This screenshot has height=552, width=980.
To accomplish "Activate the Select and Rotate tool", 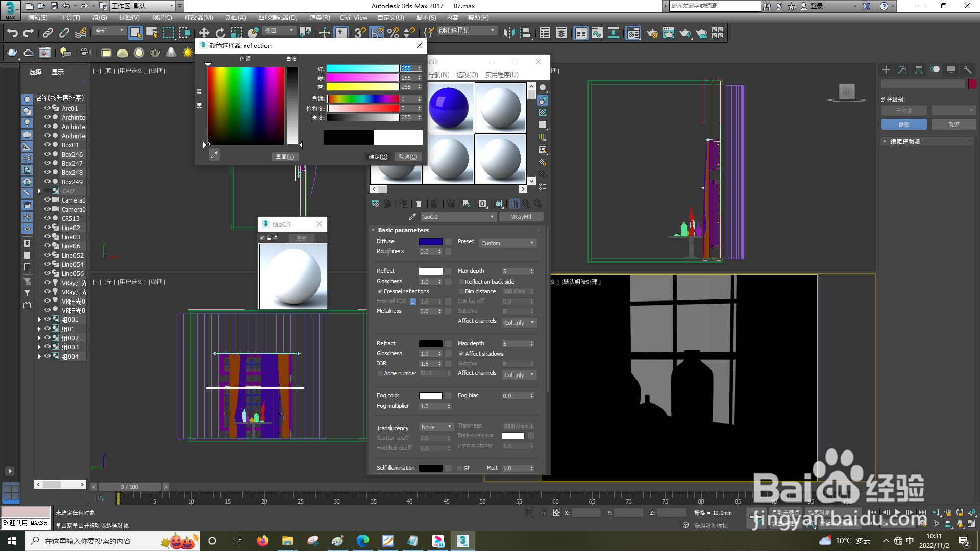I will 220,33.
